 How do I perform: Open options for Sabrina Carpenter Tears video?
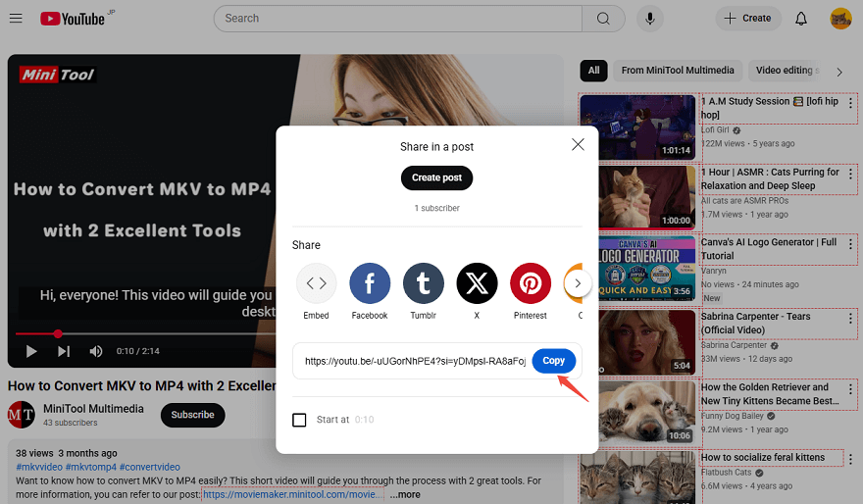pos(850,318)
